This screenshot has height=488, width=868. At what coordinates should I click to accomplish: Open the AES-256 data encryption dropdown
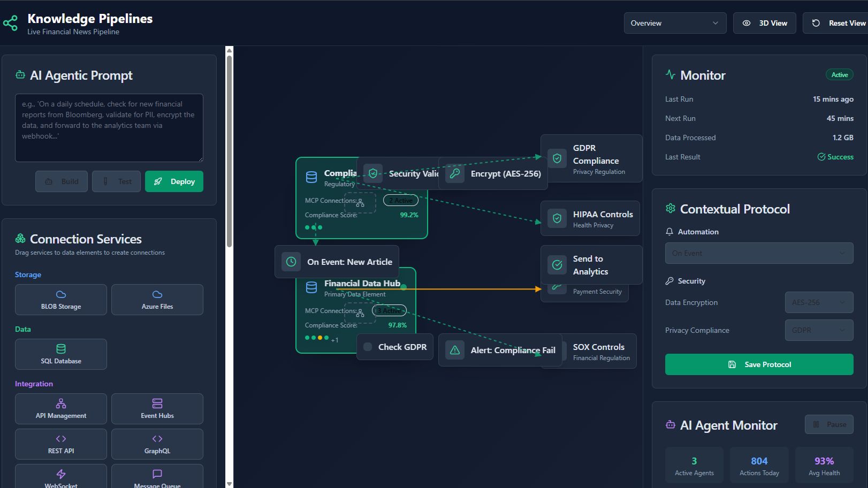[x=819, y=302]
